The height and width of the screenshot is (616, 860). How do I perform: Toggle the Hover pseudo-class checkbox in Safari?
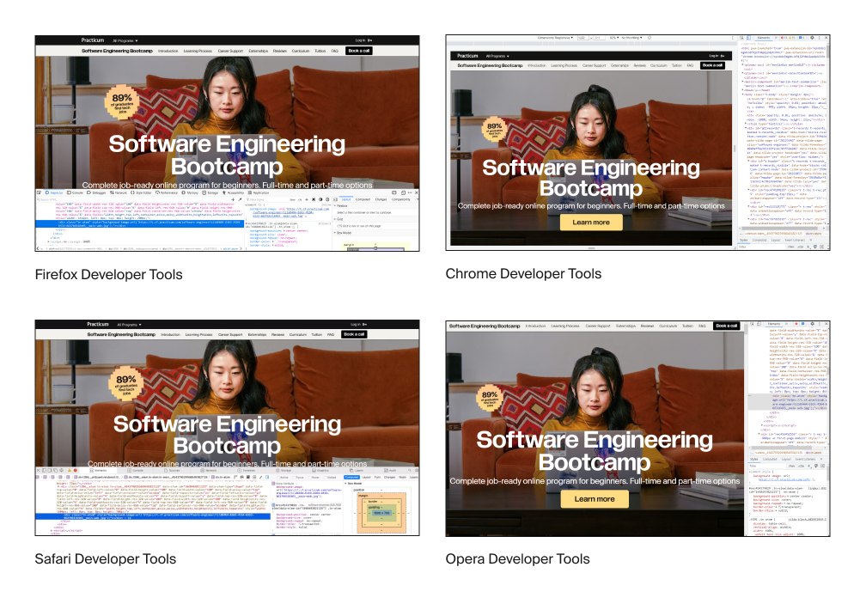tap(311, 477)
